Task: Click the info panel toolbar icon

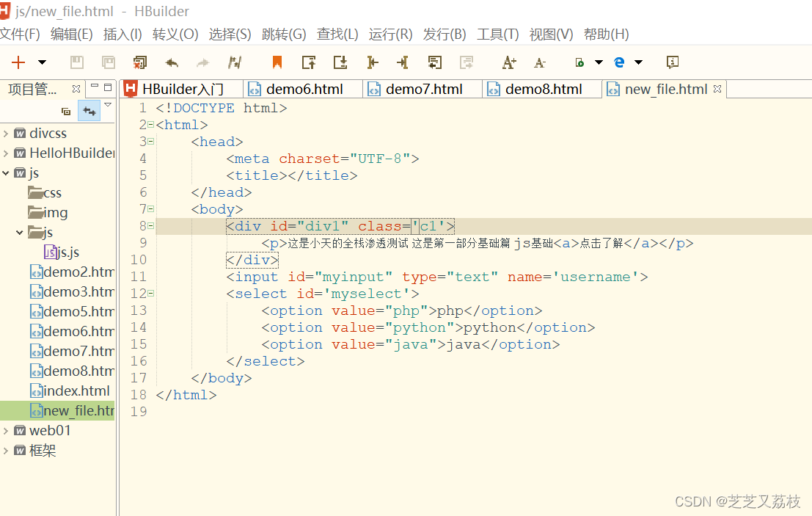Action: point(672,62)
